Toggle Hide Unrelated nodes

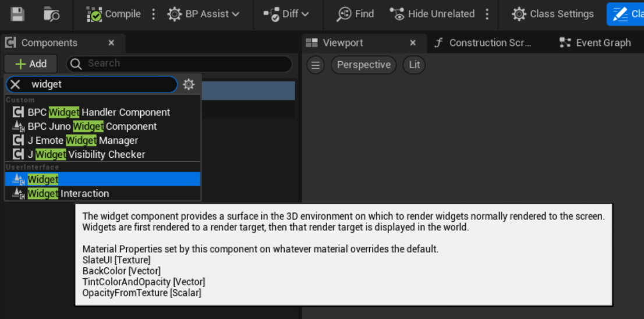[432, 14]
